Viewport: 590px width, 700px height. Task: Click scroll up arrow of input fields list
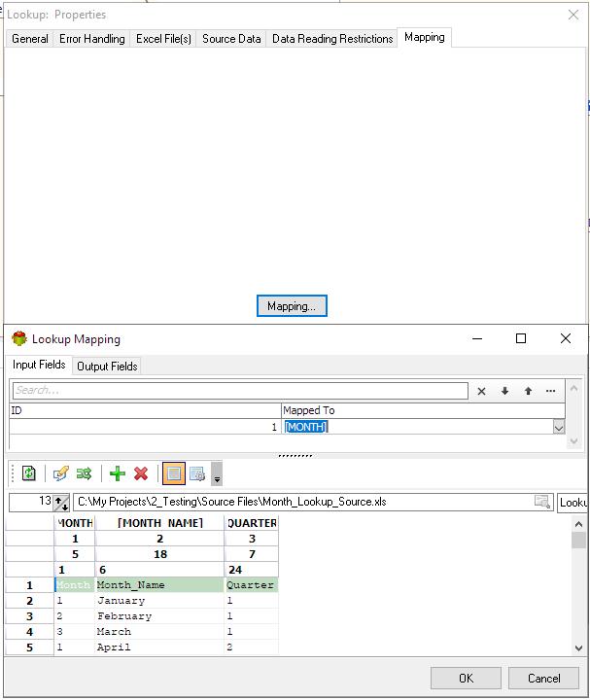(573, 389)
